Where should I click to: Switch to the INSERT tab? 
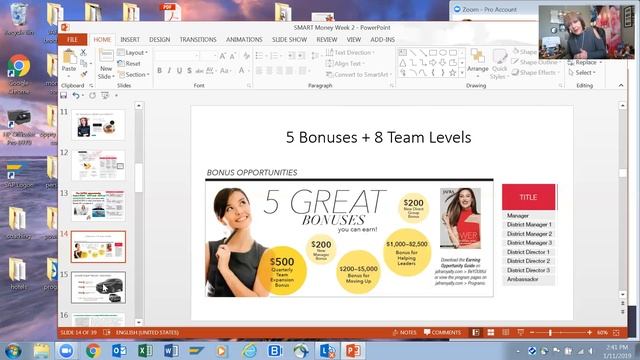pyautogui.click(x=130, y=40)
